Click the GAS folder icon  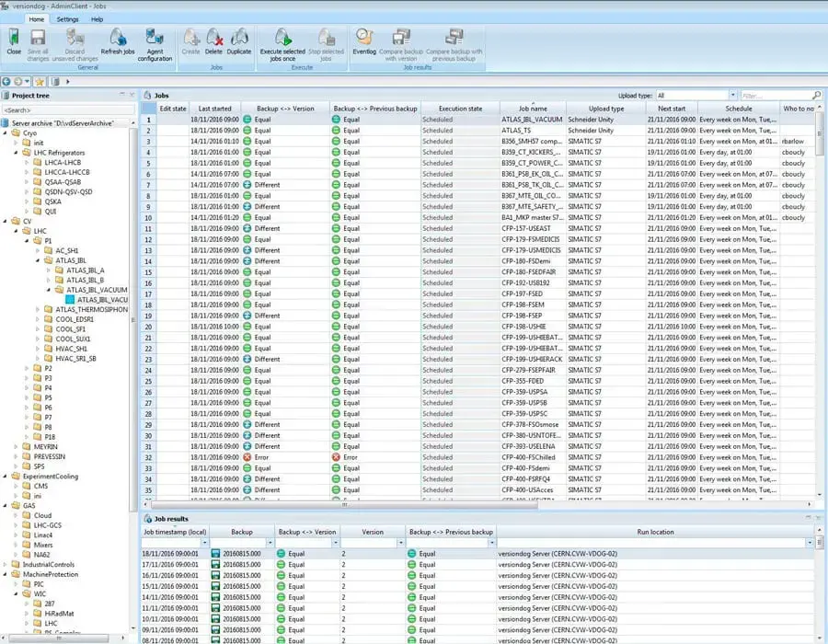pos(16,506)
